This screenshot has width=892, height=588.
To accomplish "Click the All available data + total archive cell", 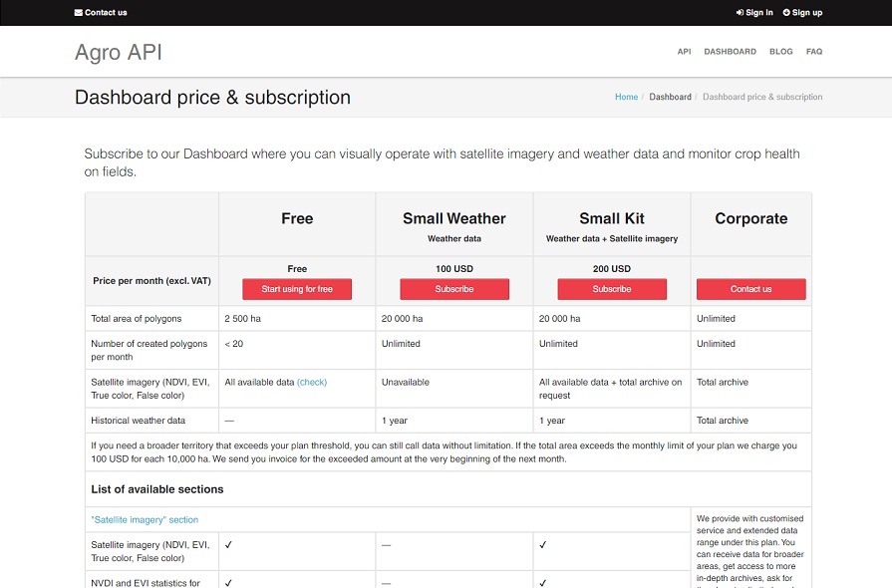I will coord(610,389).
